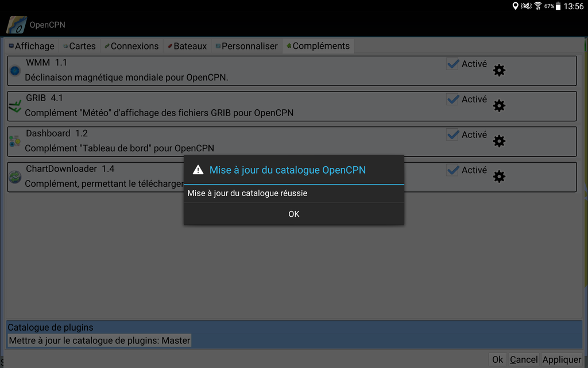Click the warning triangle in dialog
The width and height of the screenshot is (588, 368).
pos(198,170)
